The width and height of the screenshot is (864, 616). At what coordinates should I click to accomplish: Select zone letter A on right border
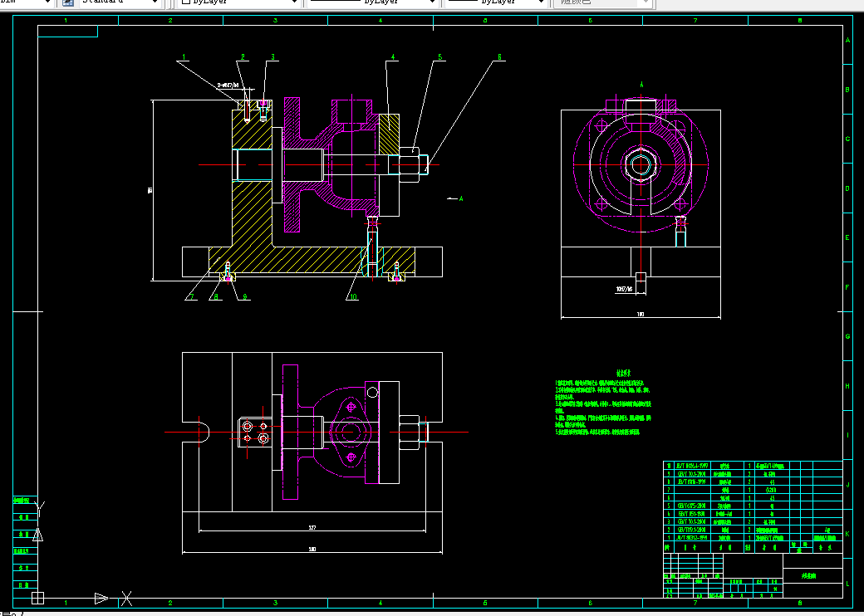click(x=848, y=40)
